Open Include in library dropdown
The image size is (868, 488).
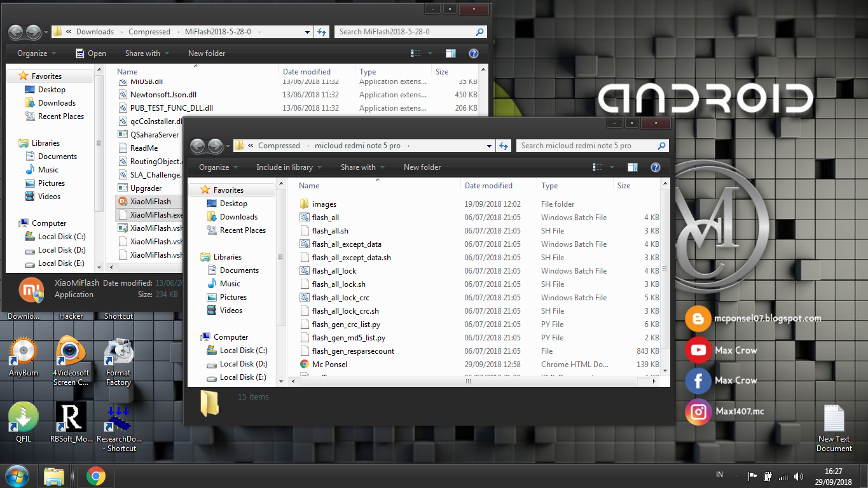tap(289, 167)
